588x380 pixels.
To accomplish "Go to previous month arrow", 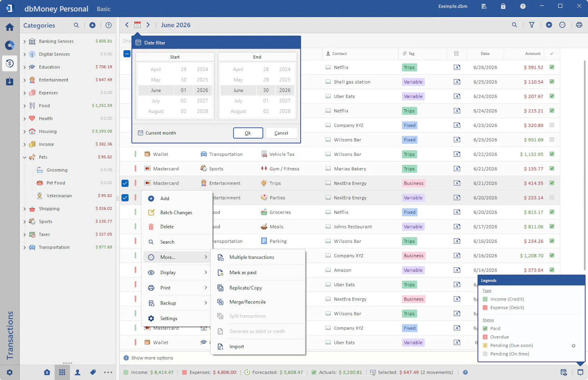I will pos(127,25).
